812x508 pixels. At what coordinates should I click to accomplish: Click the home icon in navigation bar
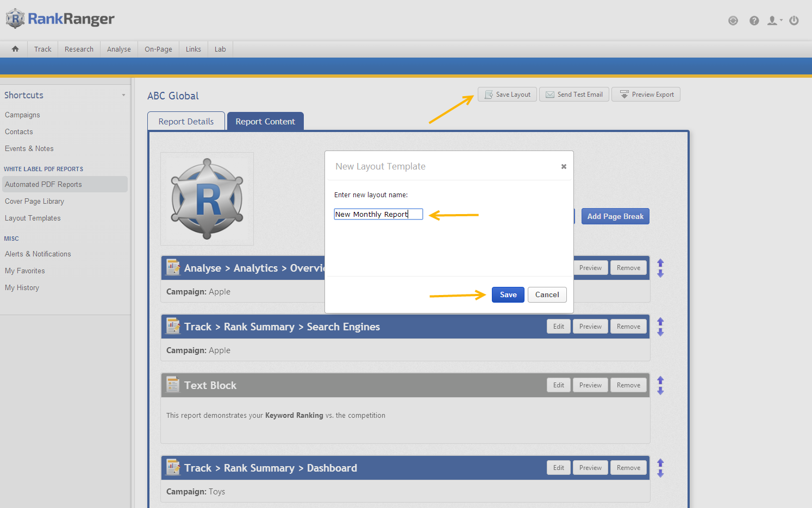point(15,49)
